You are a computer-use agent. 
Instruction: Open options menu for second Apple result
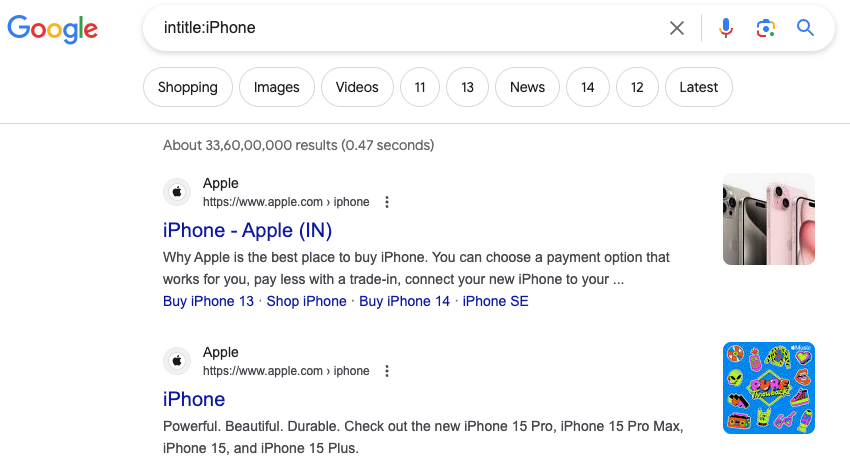click(387, 371)
